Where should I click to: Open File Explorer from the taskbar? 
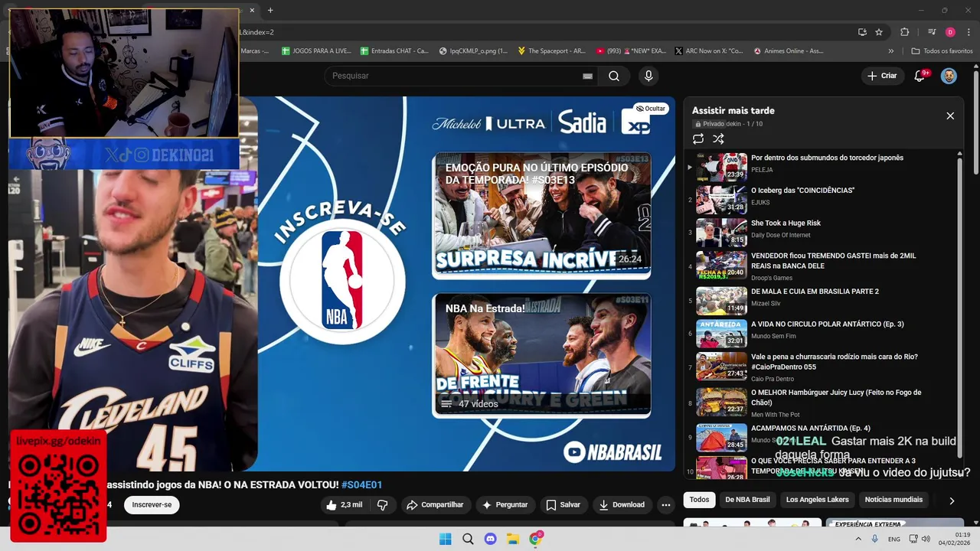(x=513, y=539)
